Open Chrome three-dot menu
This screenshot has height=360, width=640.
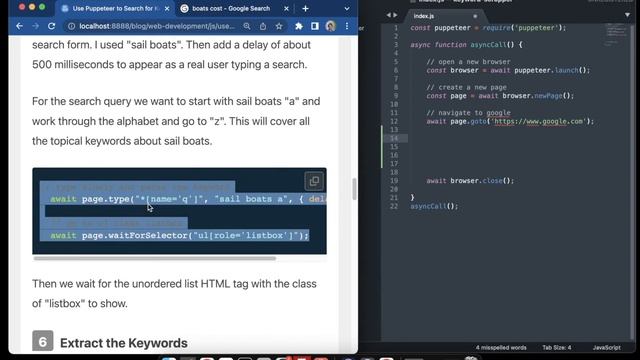tap(347, 26)
